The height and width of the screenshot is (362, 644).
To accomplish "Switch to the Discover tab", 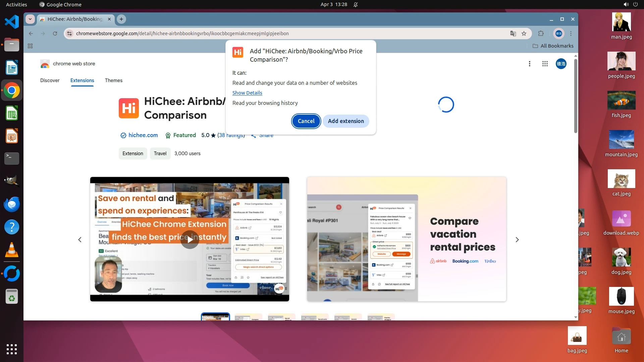I will click(50, 80).
